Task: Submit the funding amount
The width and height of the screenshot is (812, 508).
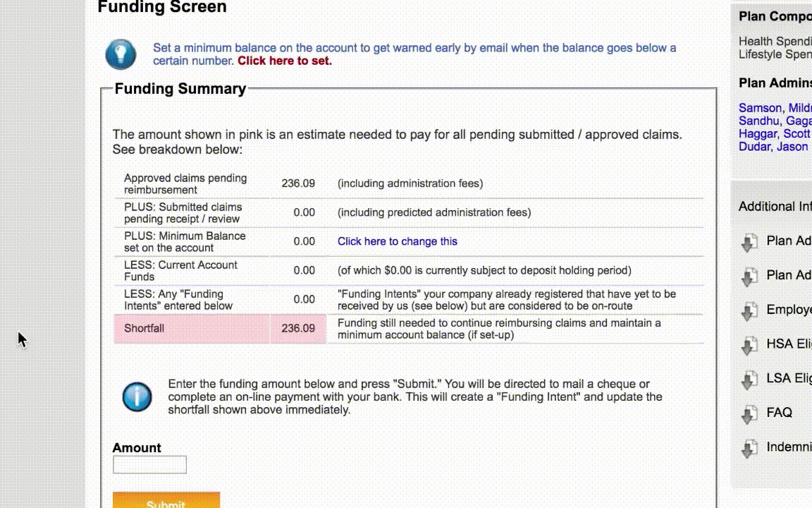Action: (x=166, y=500)
